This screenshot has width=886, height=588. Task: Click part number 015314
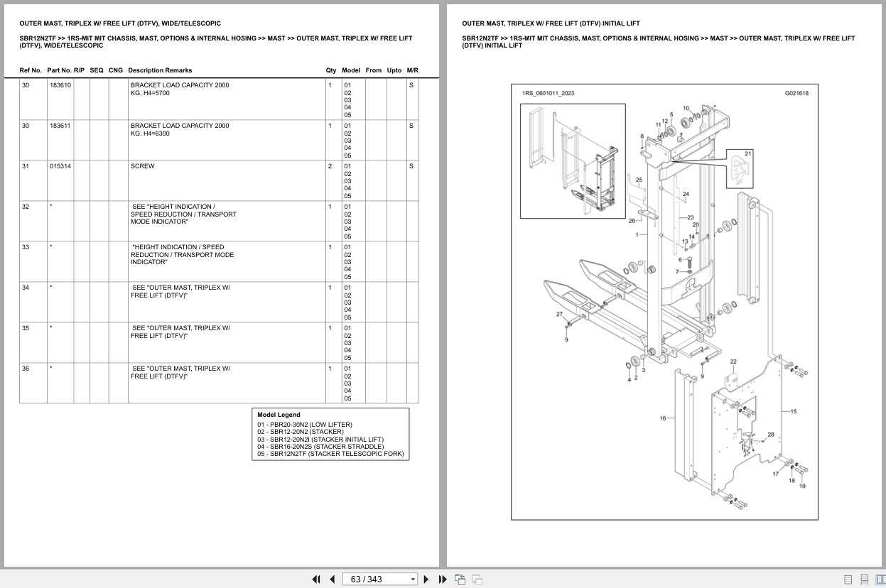coord(60,166)
